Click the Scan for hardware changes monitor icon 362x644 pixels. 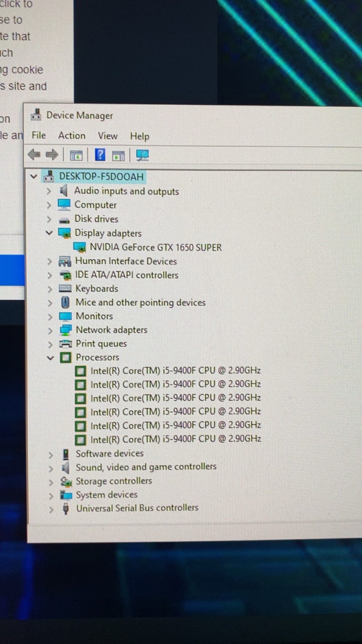point(142,155)
